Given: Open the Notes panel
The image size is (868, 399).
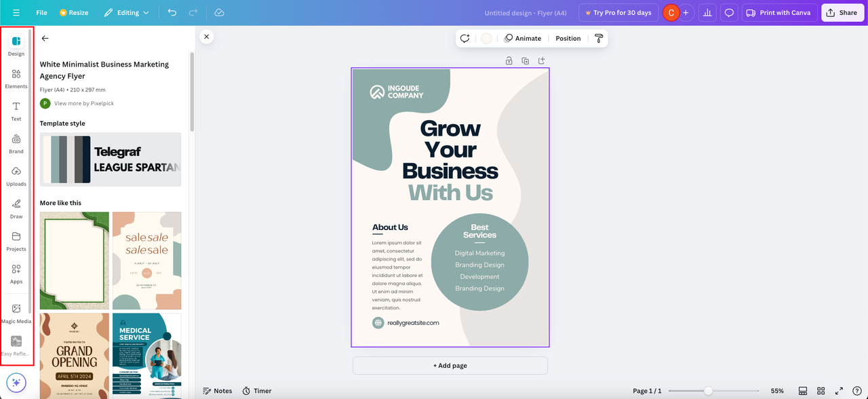Looking at the screenshot, I should (218, 391).
